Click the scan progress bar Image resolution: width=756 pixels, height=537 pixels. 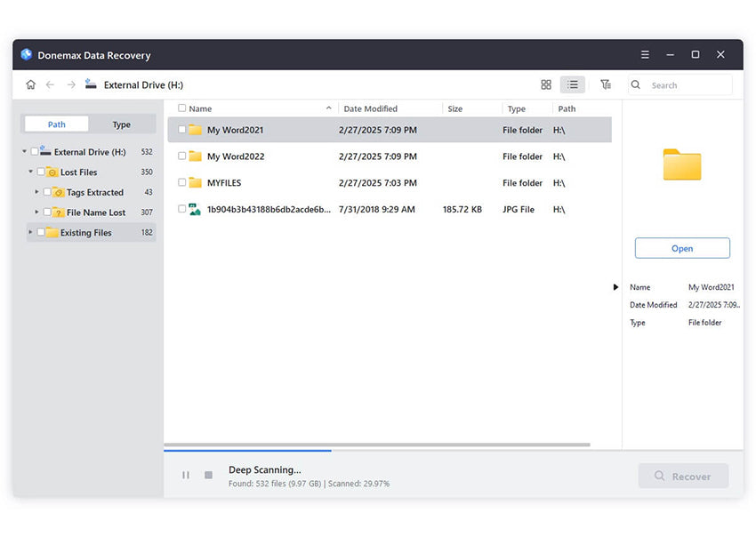pos(454,451)
